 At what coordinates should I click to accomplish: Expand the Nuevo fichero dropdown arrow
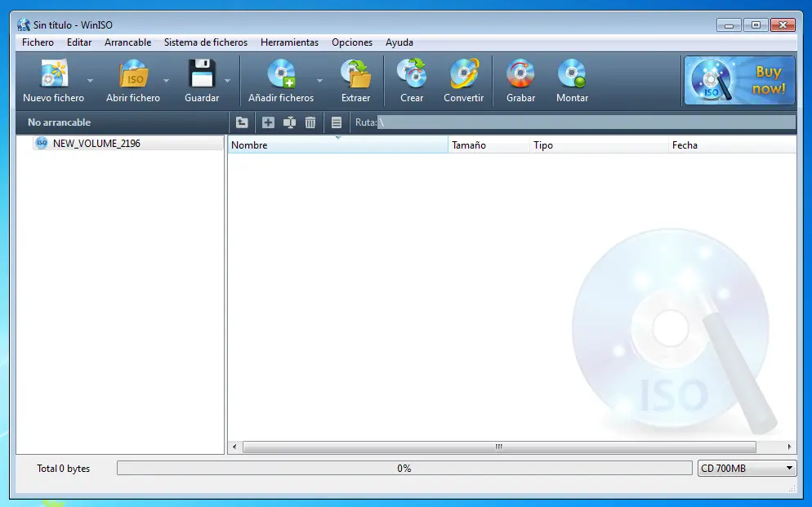(90, 80)
